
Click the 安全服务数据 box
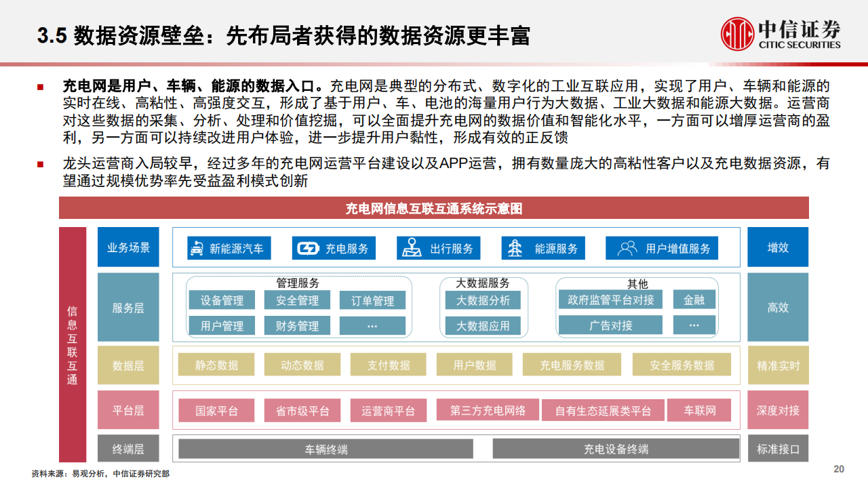pyautogui.click(x=682, y=365)
